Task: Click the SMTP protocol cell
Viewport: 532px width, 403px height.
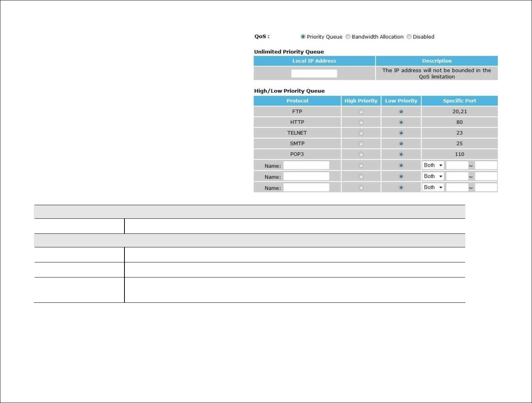Action: (x=297, y=144)
